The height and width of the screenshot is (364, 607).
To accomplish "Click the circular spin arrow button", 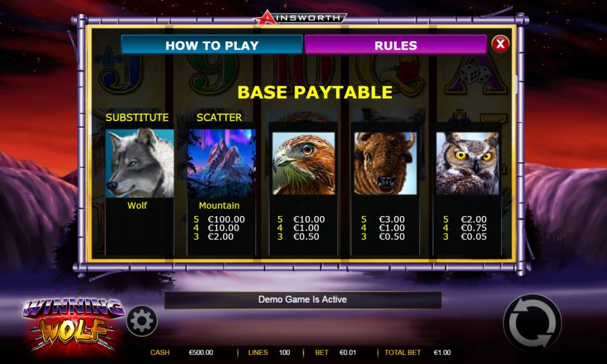I will (532, 323).
